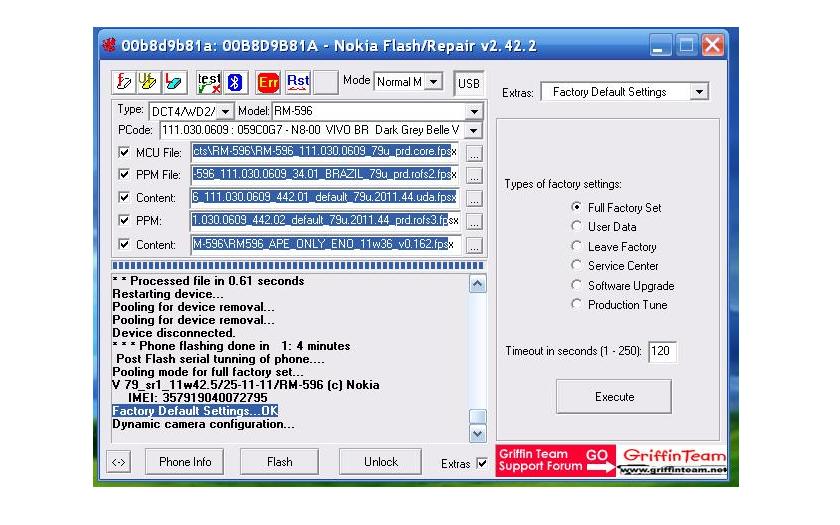Open the Bluetooth toolbar icon
The width and height of the screenshot is (840, 525).
point(235,82)
